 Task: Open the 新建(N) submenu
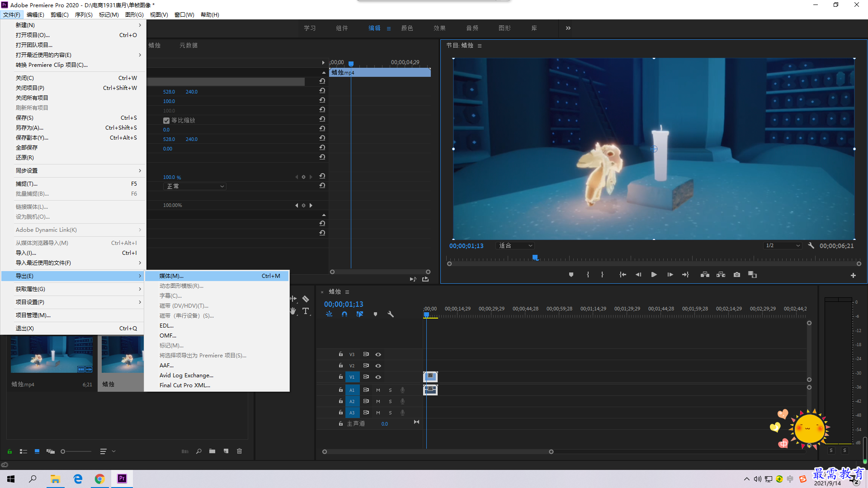coord(73,25)
